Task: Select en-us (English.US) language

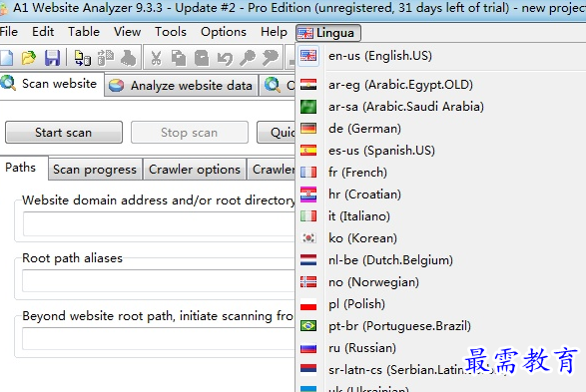Action: click(380, 56)
